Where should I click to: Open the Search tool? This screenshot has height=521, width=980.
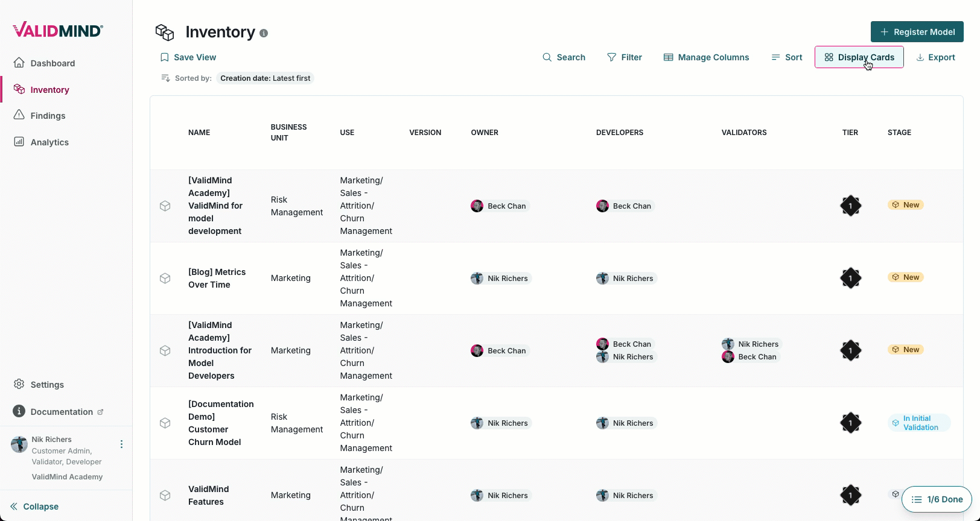coord(564,57)
